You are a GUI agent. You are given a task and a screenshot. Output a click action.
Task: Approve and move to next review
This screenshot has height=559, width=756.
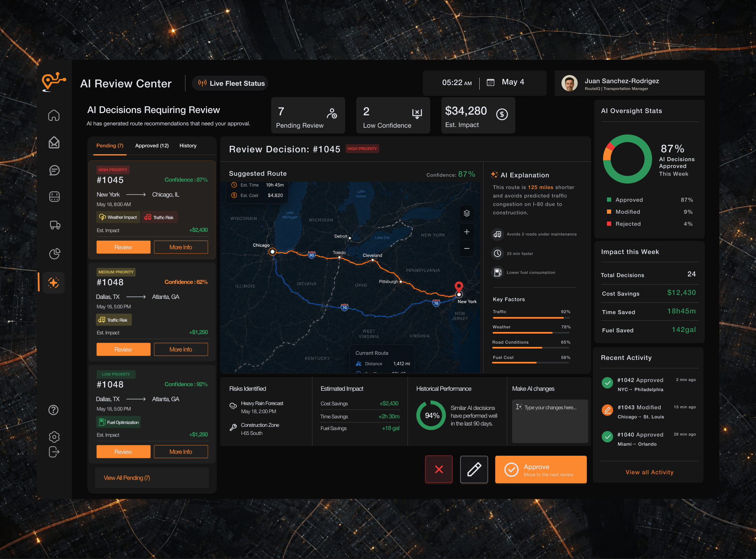pyautogui.click(x=540, y=469)
